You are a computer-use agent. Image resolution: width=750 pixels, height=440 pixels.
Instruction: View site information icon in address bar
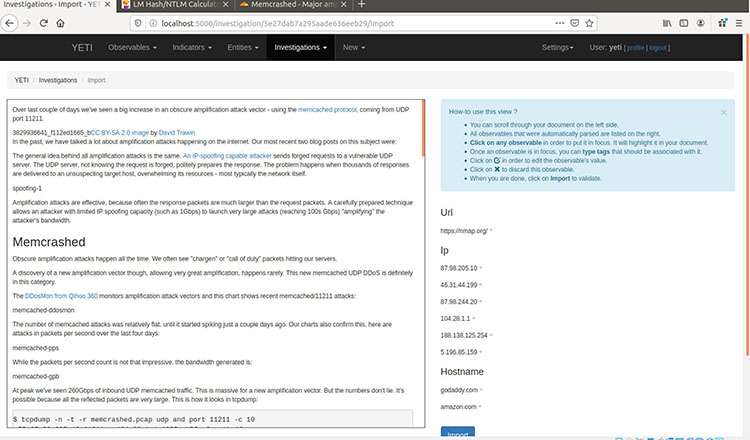click(153, 23)
